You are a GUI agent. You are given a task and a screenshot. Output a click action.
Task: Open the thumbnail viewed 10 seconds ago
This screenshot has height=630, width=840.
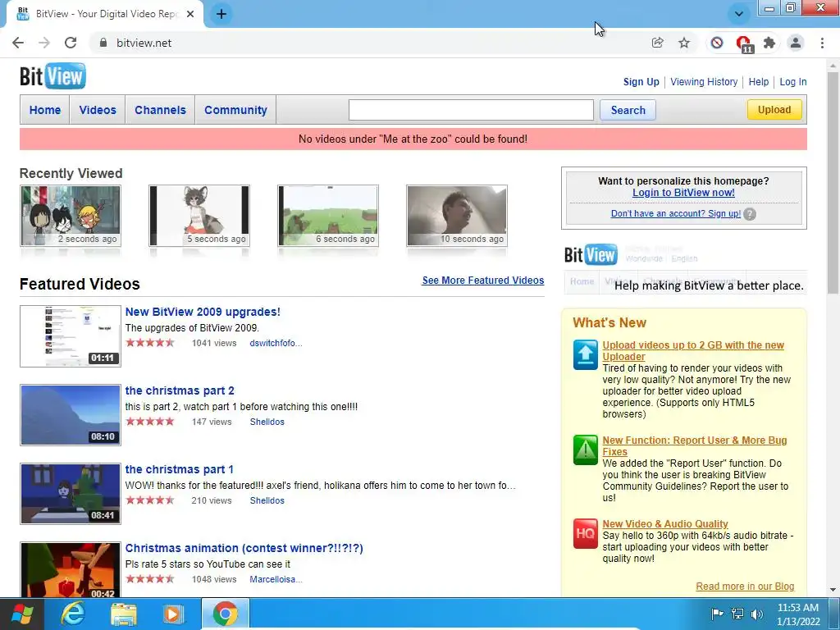pos(457,216)
